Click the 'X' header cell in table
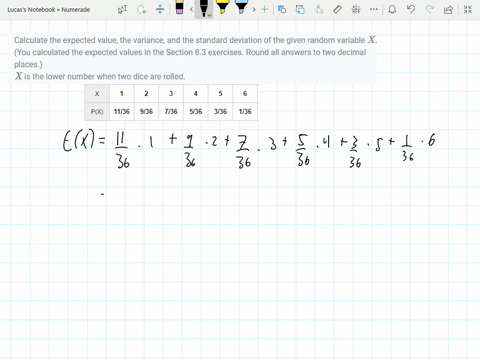The width and height of the screenshot is (480, 360). point(97,94)
